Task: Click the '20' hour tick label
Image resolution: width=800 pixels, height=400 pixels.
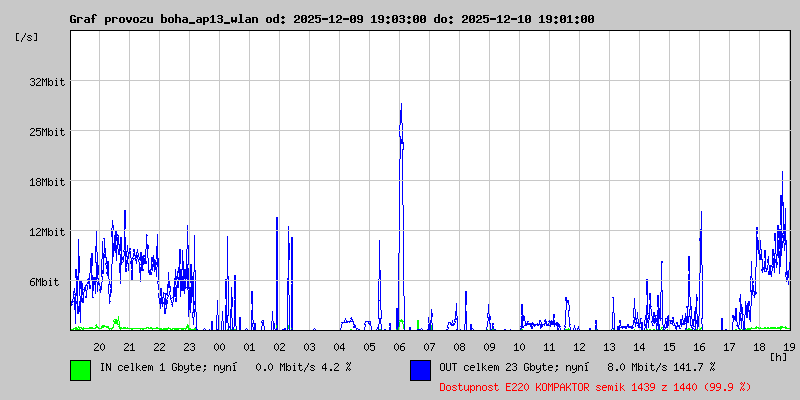Action: [x=99, y=347]
